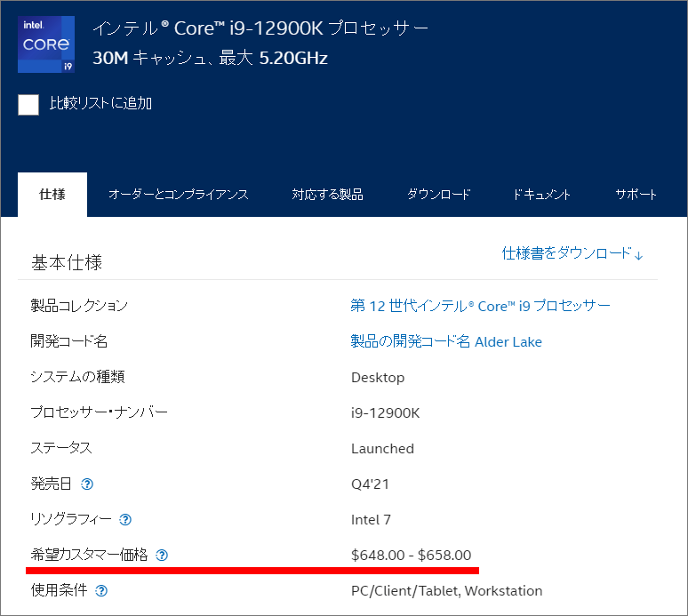This screenshot has height=616, width=688.
Task: Open 第 12 世代インテル Core i9 プロセッサー link
Action: click(481, 306)
